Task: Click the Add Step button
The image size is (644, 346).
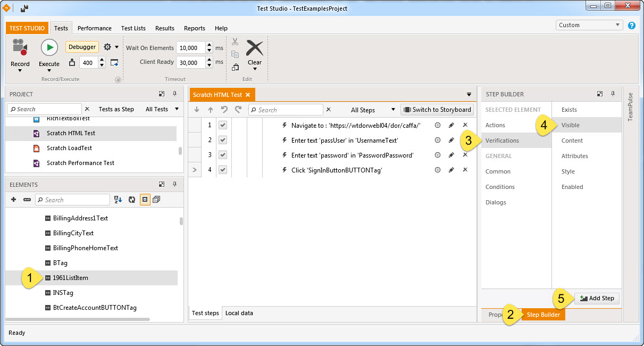Action: (597, 298)
